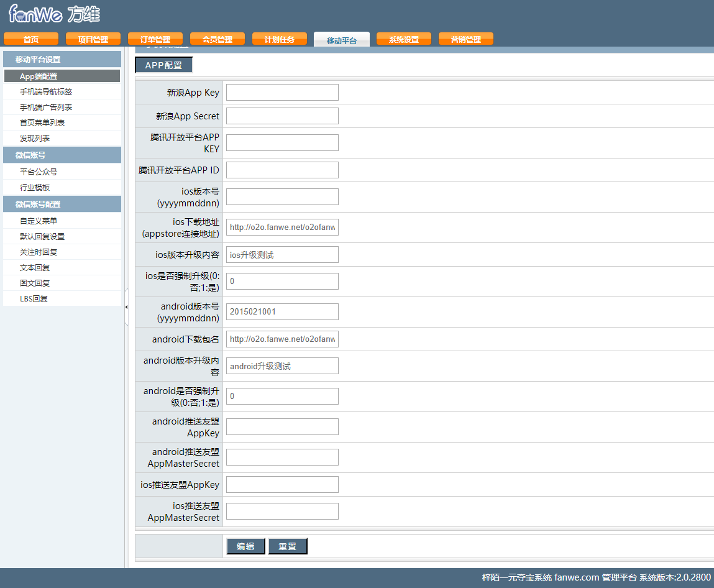
Task: Go to the 首页 tab
Action: tap(31, 39)
